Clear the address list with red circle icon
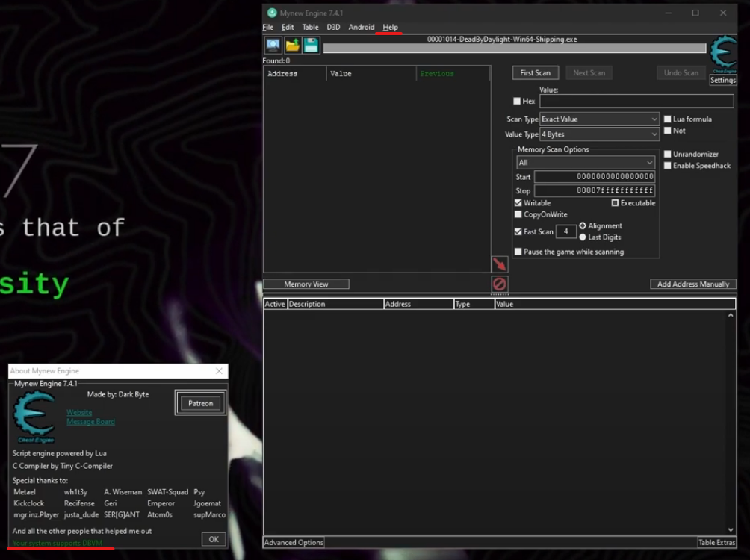Image resolution: width=750 pixels, height=560 pixels. tap(499, 284)
